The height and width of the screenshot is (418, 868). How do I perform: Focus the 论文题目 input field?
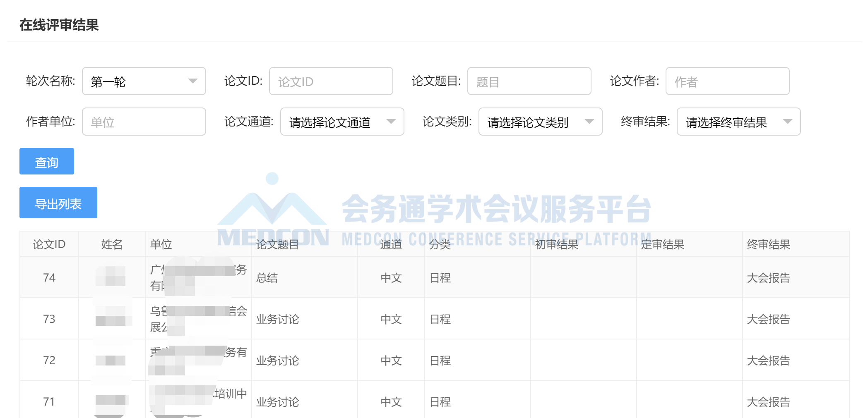[x=529, y=81]
